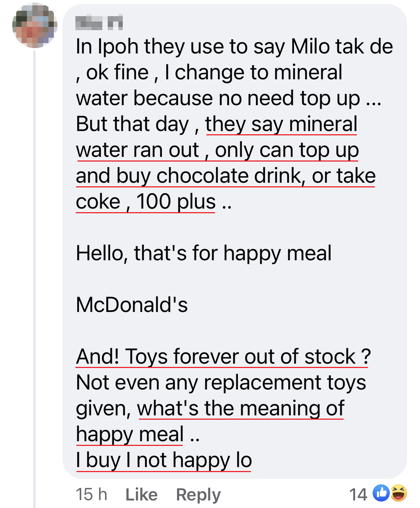This screenshot has width=420, height=508.
Task: Open the 15 h timestamp link
Action: click(91, 494)
